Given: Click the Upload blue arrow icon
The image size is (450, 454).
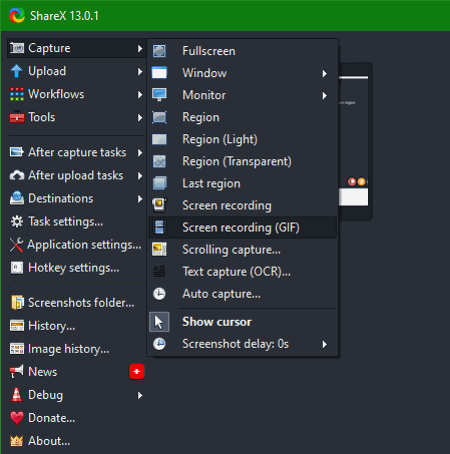Looking at the screenshot, I should (x=16, y=71).
